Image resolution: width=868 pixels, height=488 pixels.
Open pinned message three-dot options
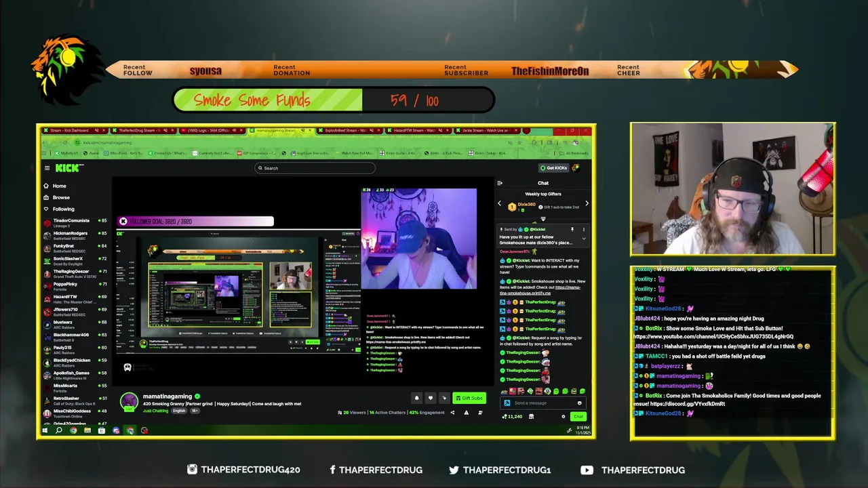click(x=583, y=229)
